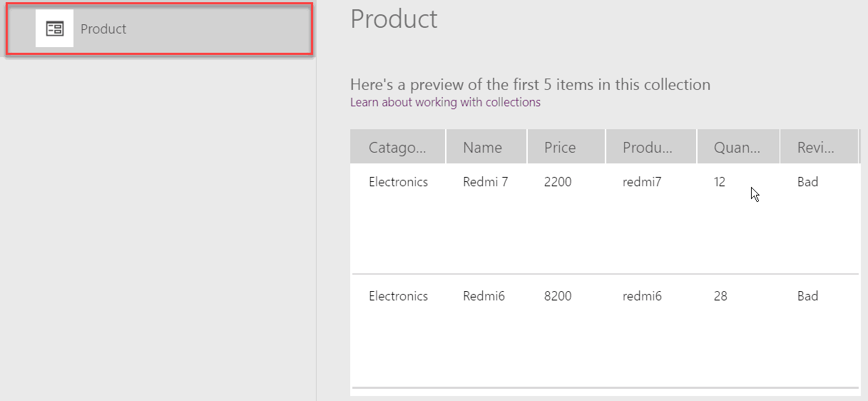Select the 2200 price cell
Viewport: 868px width, 401px height.
coord(558,182)
